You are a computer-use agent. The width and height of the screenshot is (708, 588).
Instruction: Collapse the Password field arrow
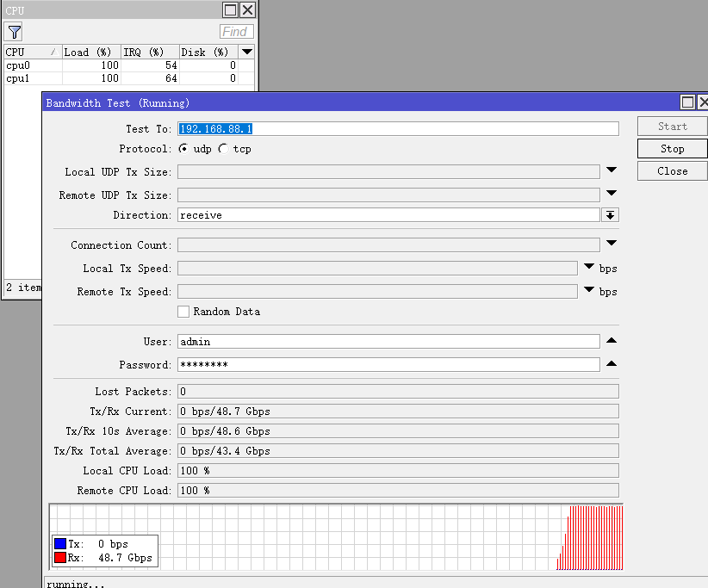point(612,364)
